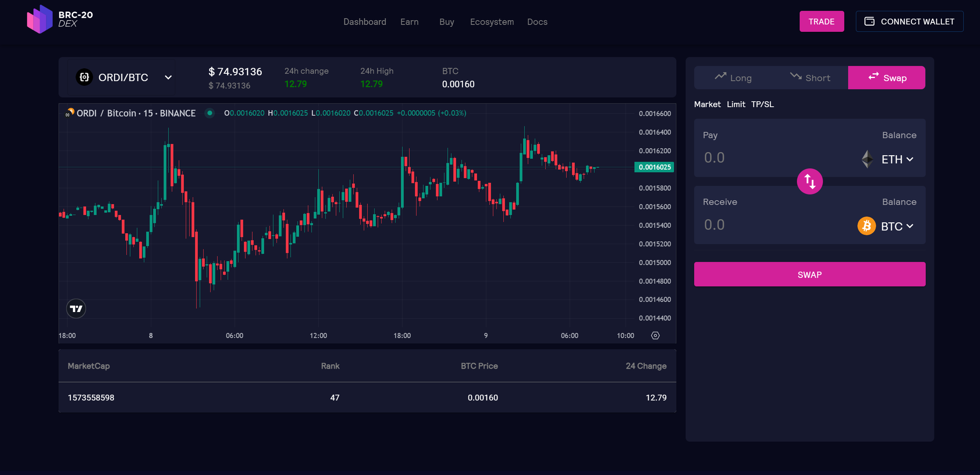
Task: Click the TradingView logo on chart
Action: 76,309
